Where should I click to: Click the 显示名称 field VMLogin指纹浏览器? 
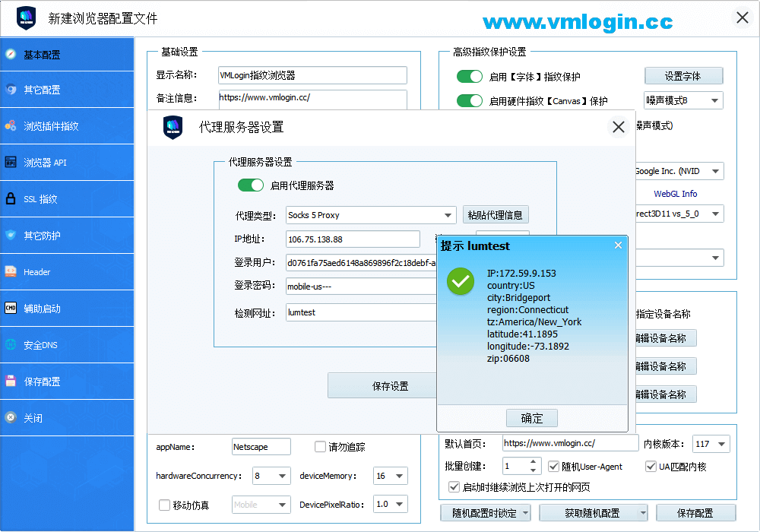[x=312, y=75]
